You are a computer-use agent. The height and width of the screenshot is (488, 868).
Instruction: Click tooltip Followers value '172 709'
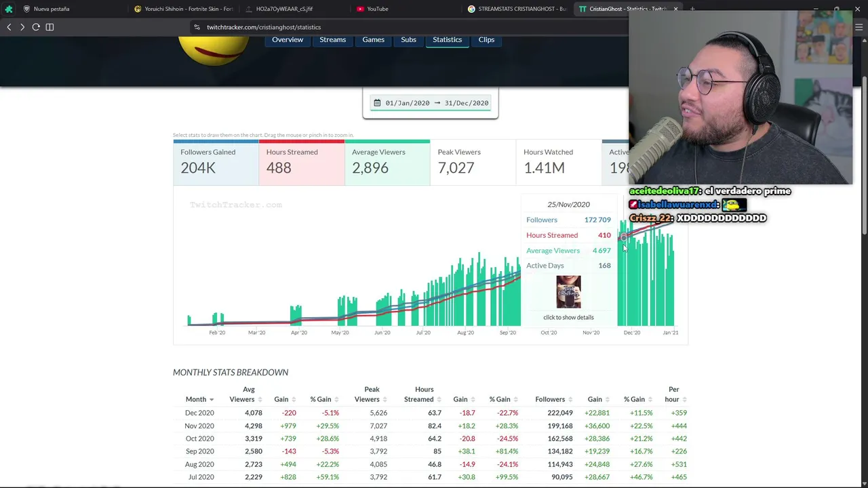pyautogui.click(x=597, y=220)
